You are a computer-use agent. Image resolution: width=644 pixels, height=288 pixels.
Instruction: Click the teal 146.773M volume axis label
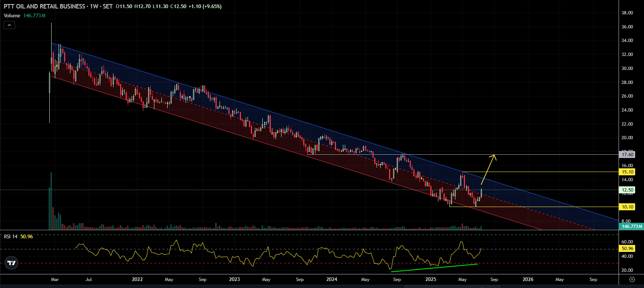tap(631, 226)
